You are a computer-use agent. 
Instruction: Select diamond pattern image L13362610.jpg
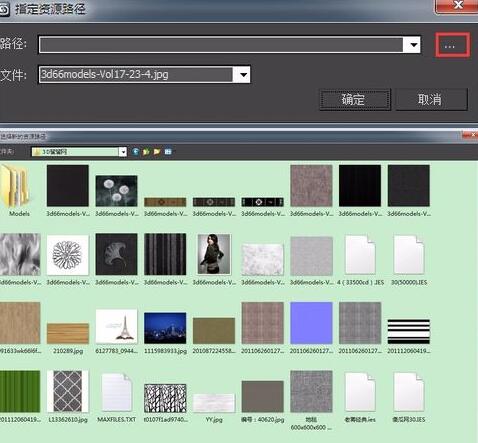pos(68,391)
